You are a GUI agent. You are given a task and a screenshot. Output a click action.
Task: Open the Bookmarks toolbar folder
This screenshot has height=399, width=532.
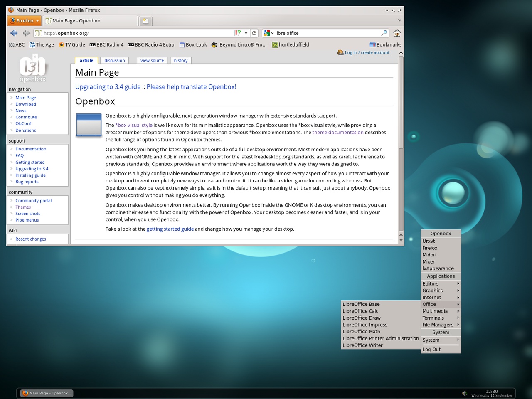(x=385, y=44)
